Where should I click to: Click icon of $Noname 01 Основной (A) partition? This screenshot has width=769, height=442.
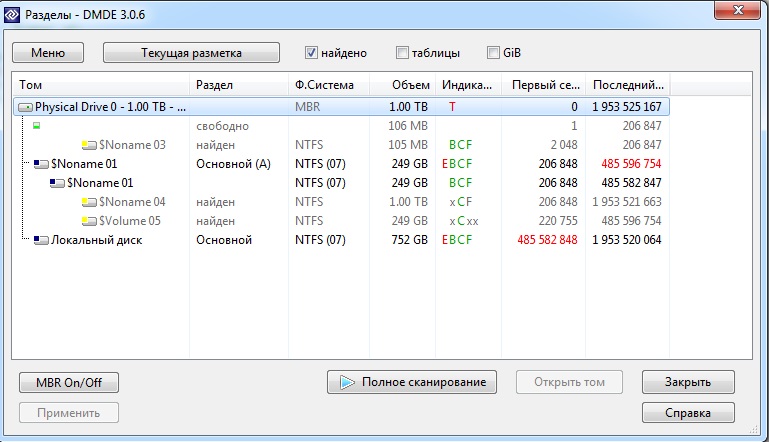pyautogui.click(x=41, y=164)
